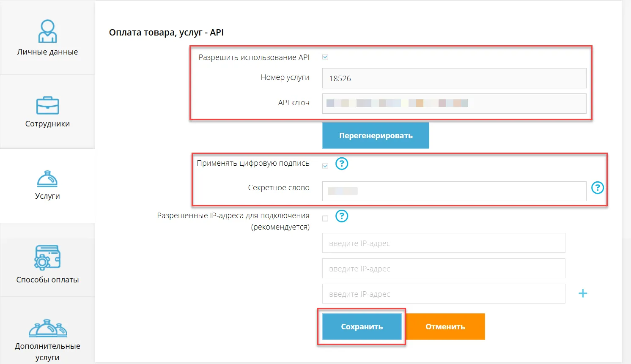Image resolution: width=631 pixels, height=364 pixels.
Task: Click the Сохранить button
Action: click(x=362, y=326)
